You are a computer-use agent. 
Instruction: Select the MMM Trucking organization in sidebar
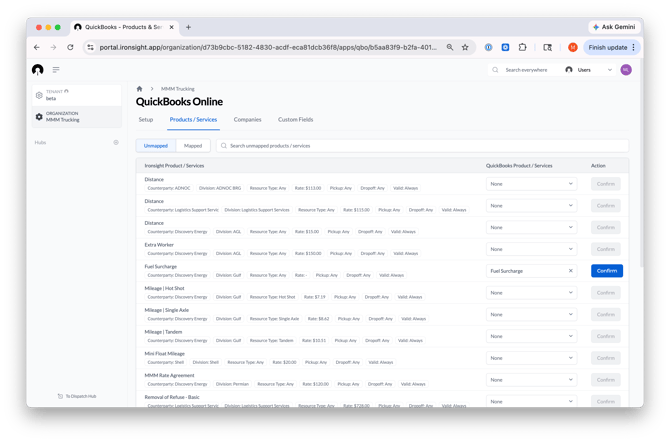pyautogui.click(x=77, y=117)
